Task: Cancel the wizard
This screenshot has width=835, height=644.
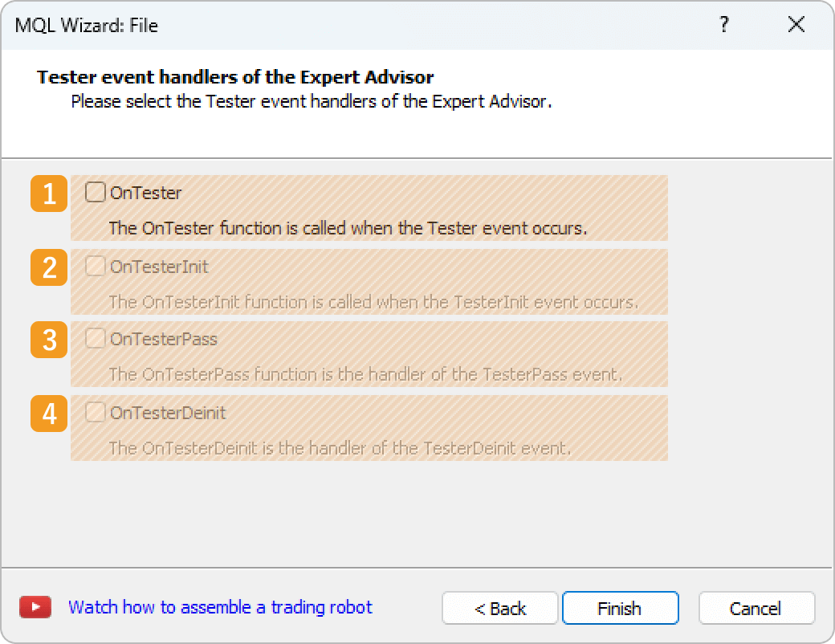Action: (x=756, y=609)
